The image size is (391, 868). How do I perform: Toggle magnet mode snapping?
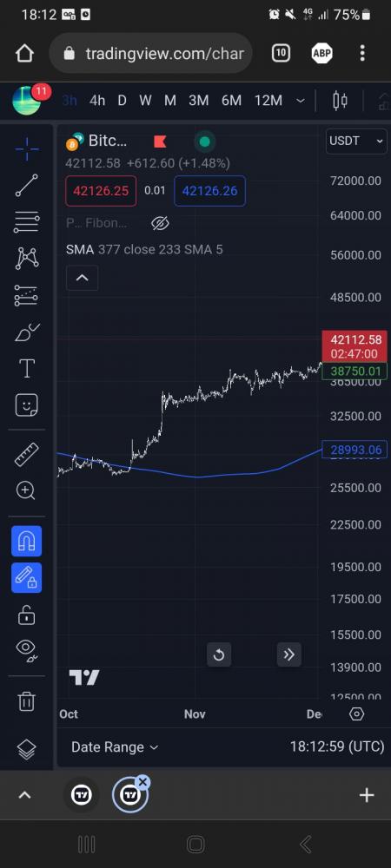click(27, 542)
